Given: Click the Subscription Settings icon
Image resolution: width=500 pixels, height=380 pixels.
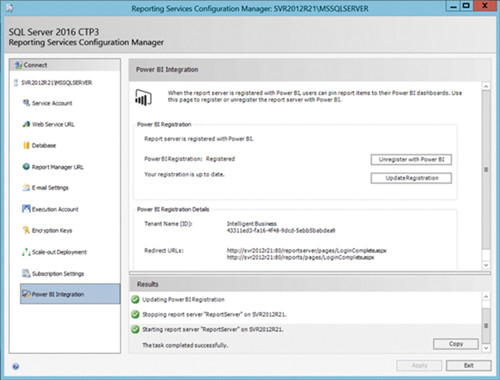Looking at the screenshot, I should tap(26, 273).
